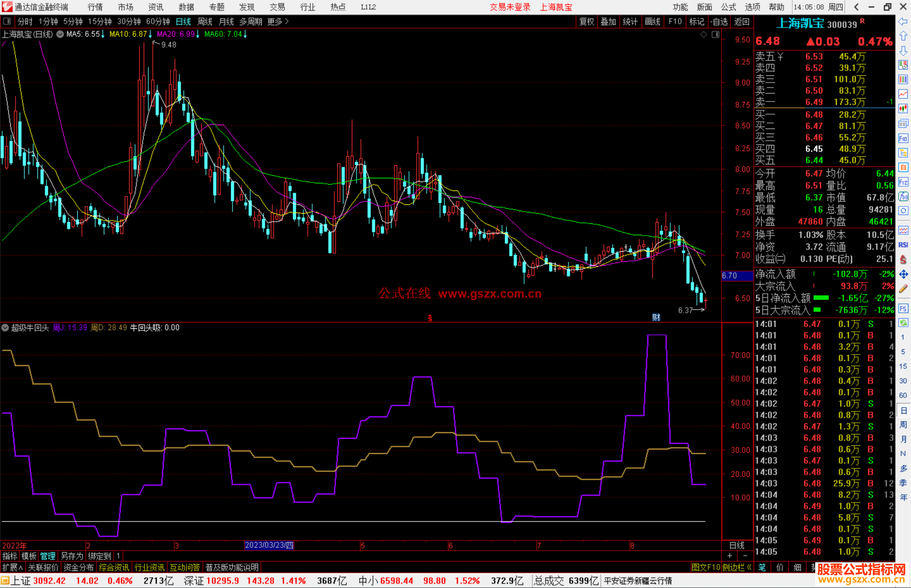Click the RSI indicator sidebar icon
Screen dimensions: 911x588
[x=903, y=245]
